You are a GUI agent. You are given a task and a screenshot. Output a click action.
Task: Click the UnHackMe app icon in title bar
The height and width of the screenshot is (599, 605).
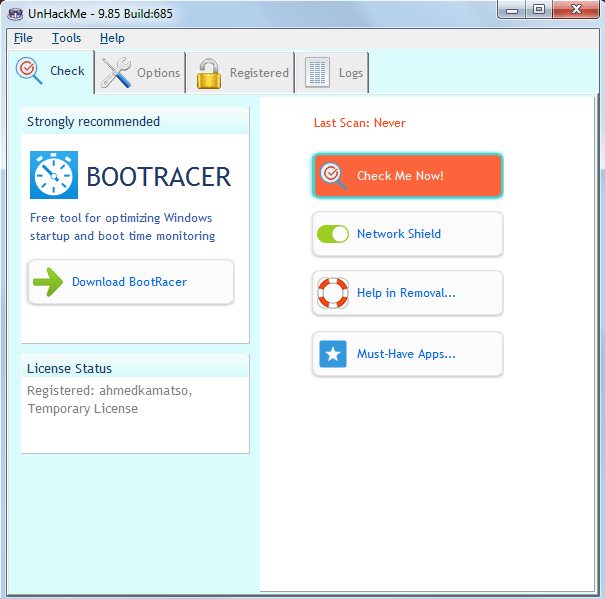click(15, 14)
